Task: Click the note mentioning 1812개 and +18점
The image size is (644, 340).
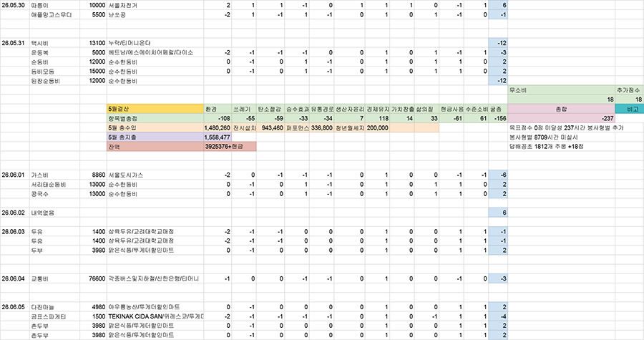Action: point(546,147)
